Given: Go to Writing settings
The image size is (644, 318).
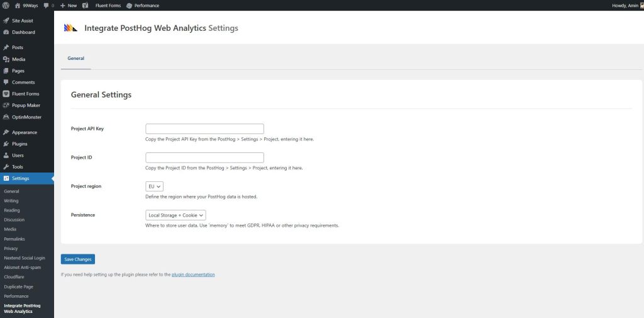Looking at the screenshot, I should coord(11,201).
